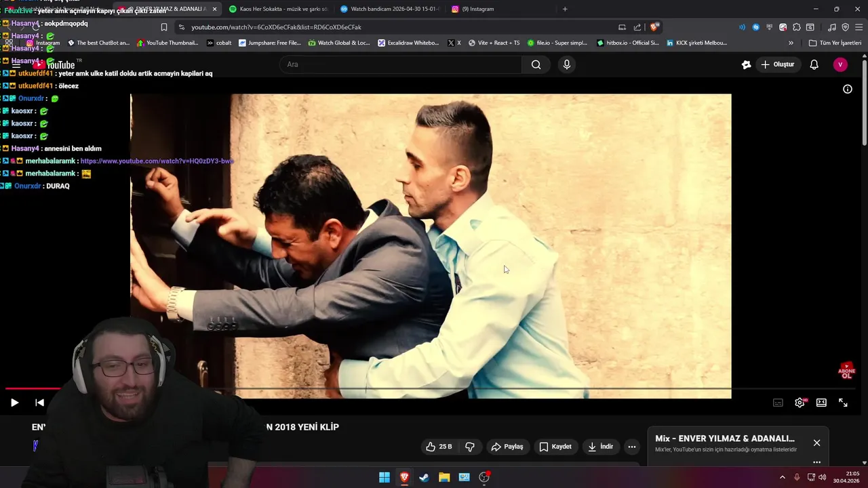Open Watch Global & Loc bookmark
Screen dimensions: 868x488
coord(339,43)
